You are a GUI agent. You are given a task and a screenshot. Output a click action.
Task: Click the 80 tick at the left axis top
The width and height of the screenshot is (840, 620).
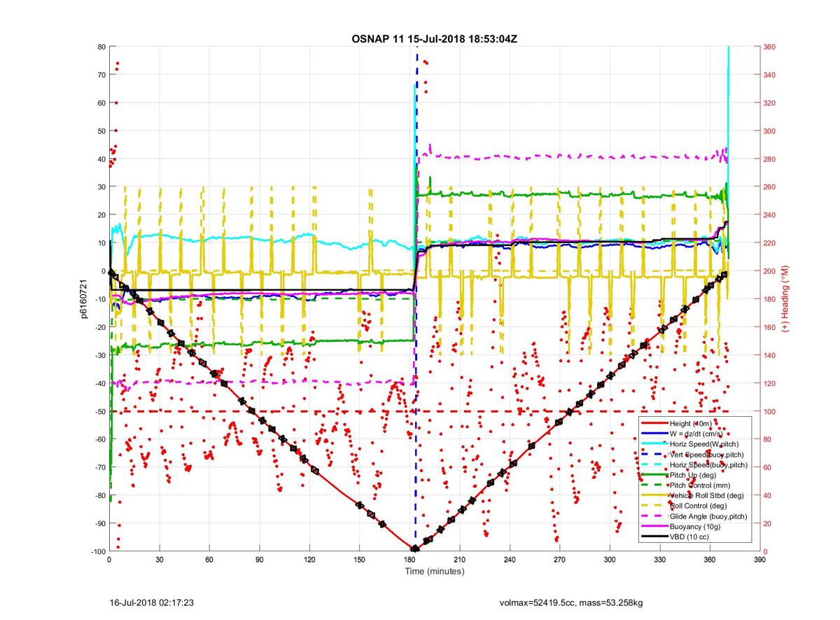(101, 47)
